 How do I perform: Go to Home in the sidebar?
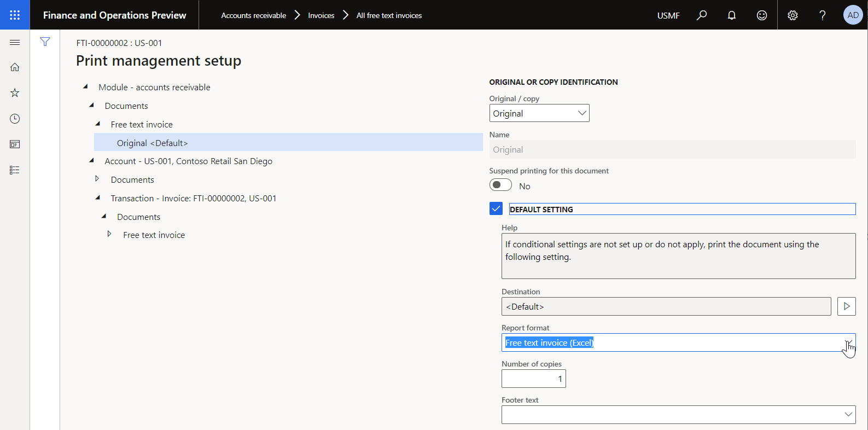[15, 67]
